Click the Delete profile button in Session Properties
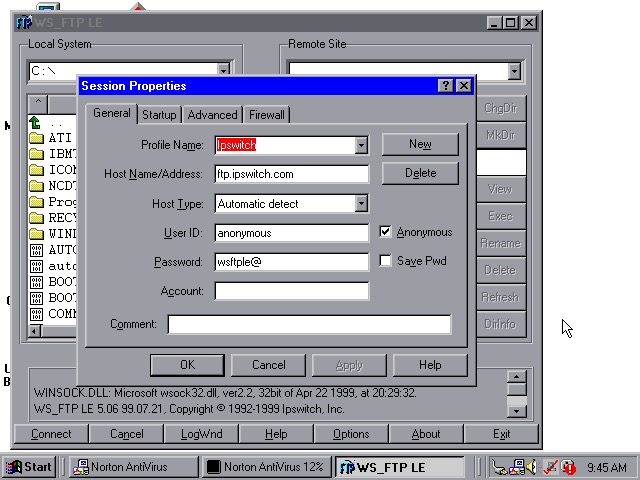 tap(420, 173)
